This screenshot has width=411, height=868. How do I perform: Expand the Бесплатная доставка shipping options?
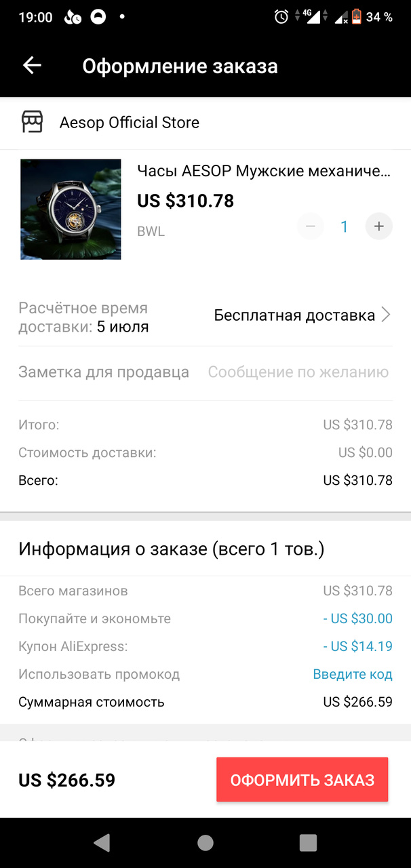pyautogui.click(x=294, y=315)
